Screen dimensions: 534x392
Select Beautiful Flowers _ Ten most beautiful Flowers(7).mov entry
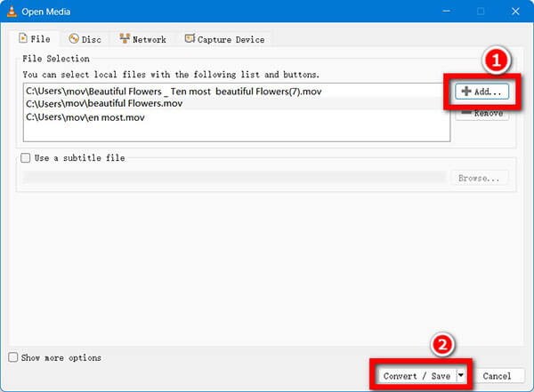pyautogui.click(x=237, y=92)
